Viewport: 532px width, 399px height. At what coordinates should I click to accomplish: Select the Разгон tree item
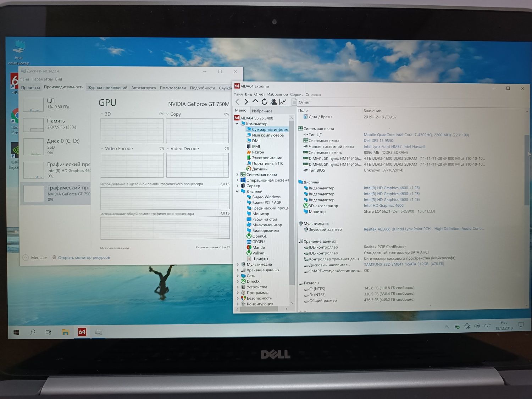tap(255, 152)
